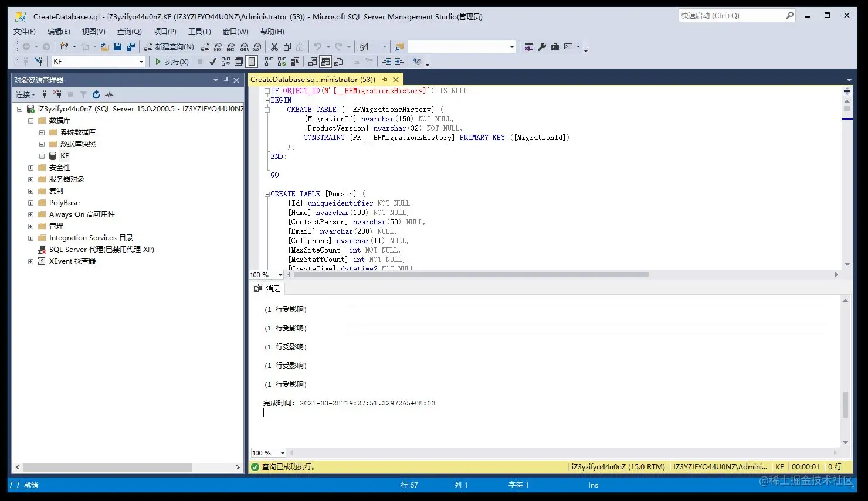
Task: Click the MDX query icon
Action: coord(218,47)
